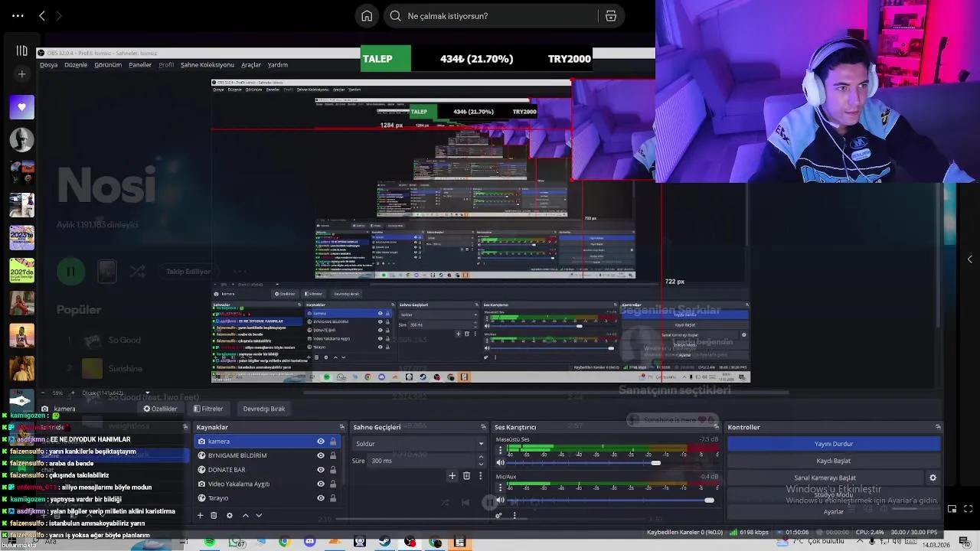
Task: Pop out the Kaynaklar dock
Action: [341, 427]
